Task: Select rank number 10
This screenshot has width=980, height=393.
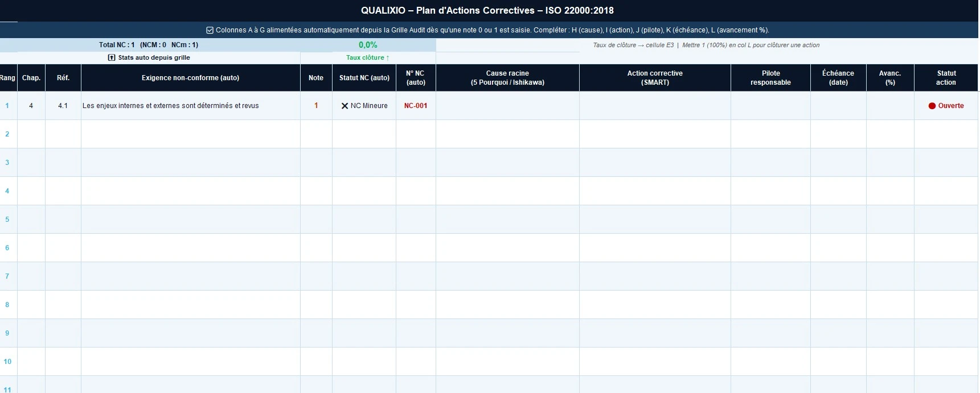Action: click(x=7, y=362)
